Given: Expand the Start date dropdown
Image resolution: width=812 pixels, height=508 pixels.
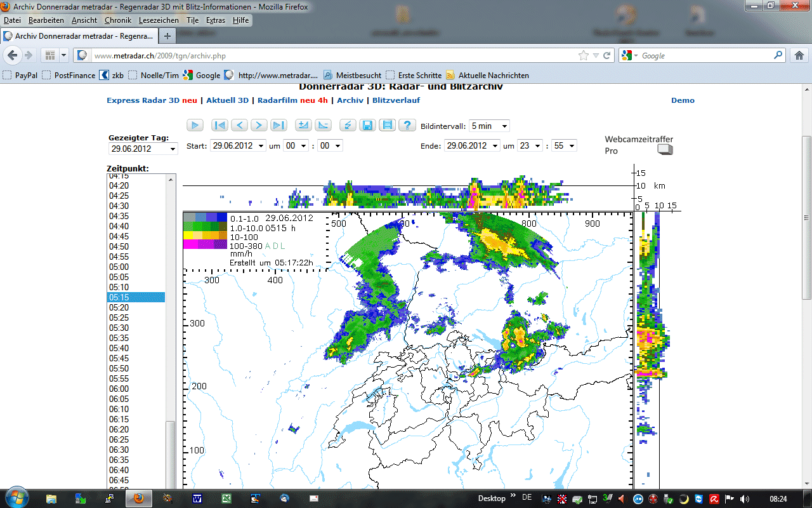Looking at the screenshot, I should click(238, 145).
